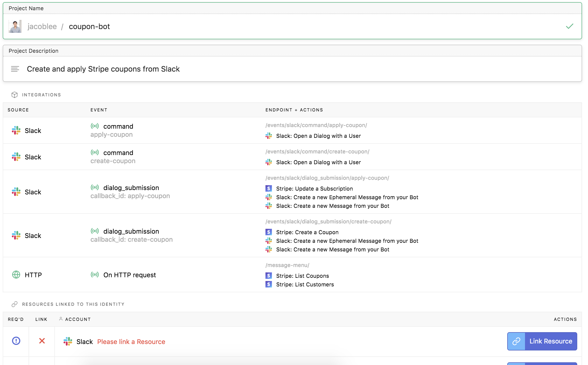
Task: Click the HTTP globe source icon
Action: tap(16, 275)
